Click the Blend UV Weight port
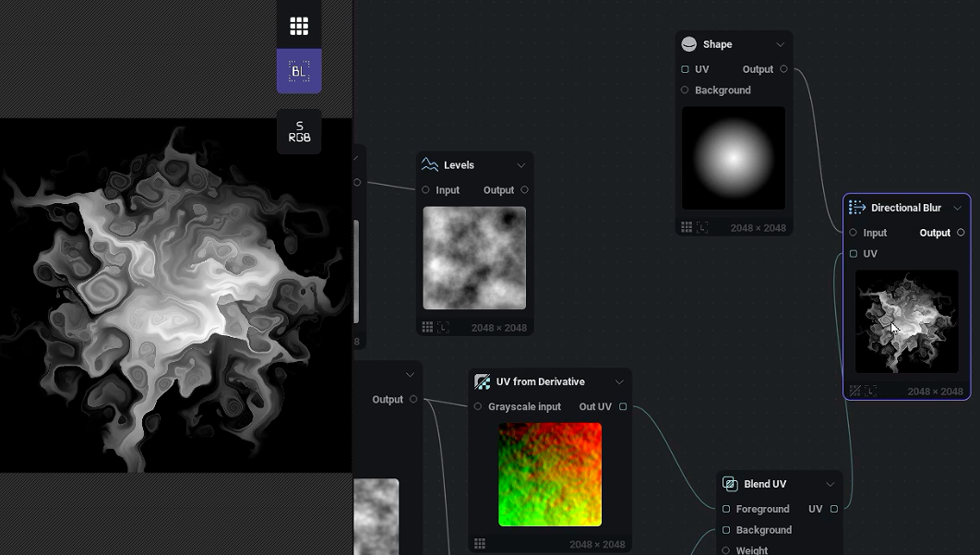 click(x=725, y=550)
